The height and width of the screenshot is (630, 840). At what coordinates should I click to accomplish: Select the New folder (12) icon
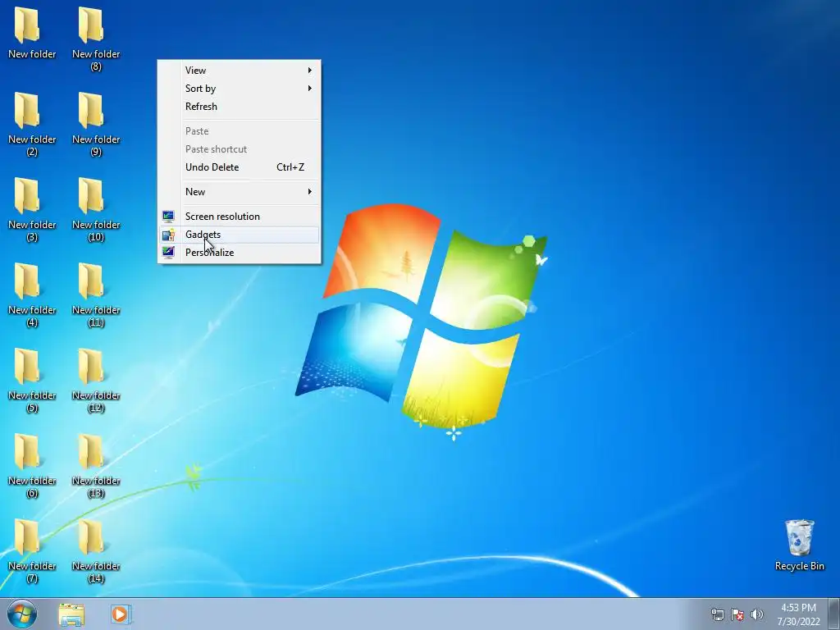coord(96,380)
